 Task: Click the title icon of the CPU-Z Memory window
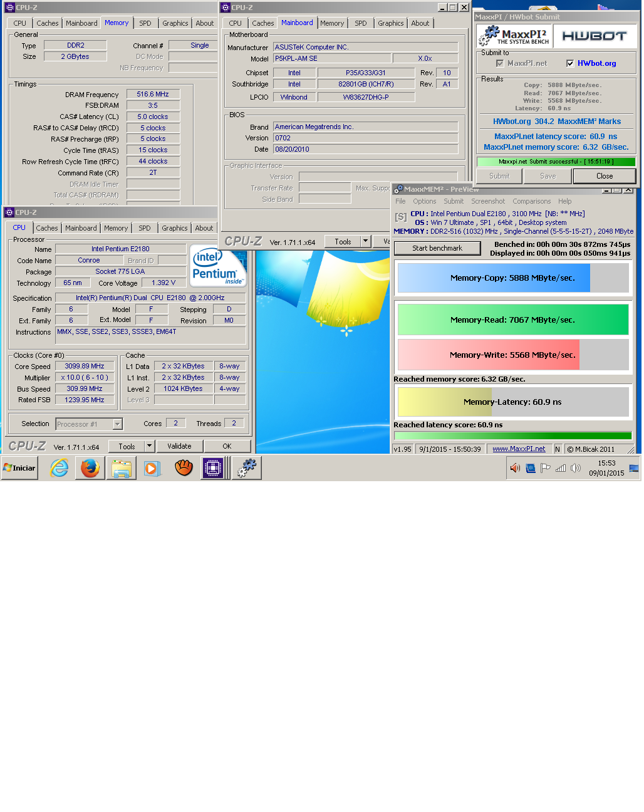coord(9,8)
